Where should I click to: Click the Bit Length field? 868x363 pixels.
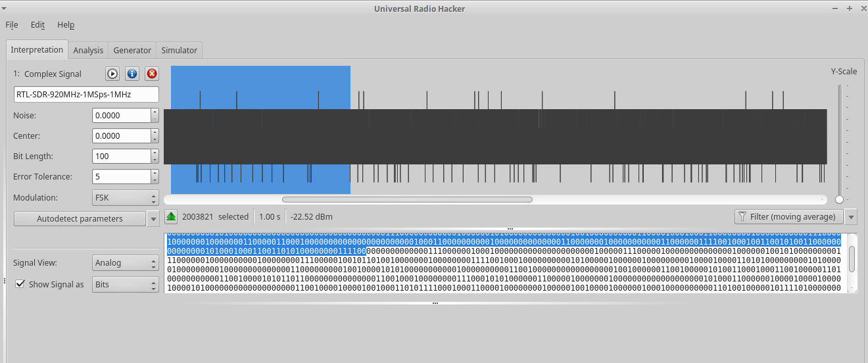pyautogui.click(x=122, y=156)
